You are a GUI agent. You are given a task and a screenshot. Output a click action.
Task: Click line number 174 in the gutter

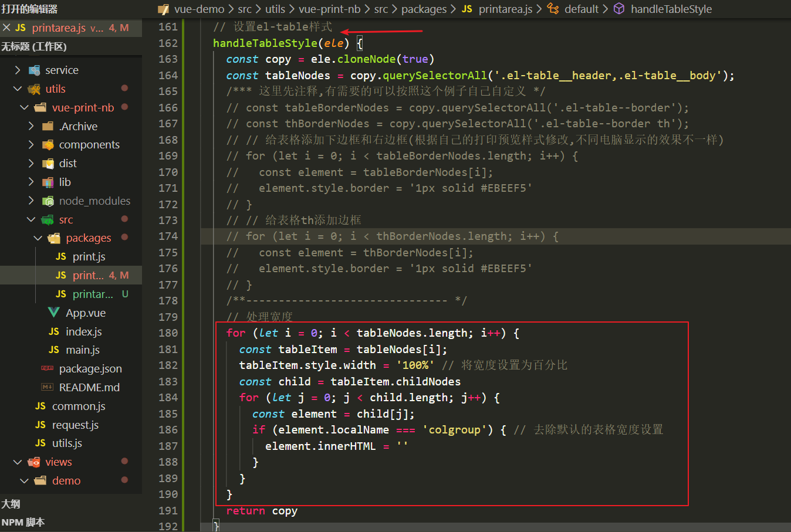tap(168, 236)
